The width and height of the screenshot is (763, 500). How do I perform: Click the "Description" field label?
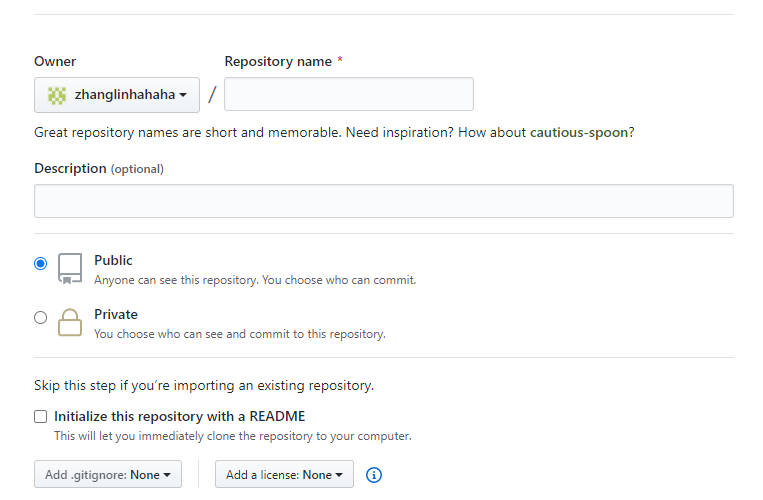click(70, 168)
